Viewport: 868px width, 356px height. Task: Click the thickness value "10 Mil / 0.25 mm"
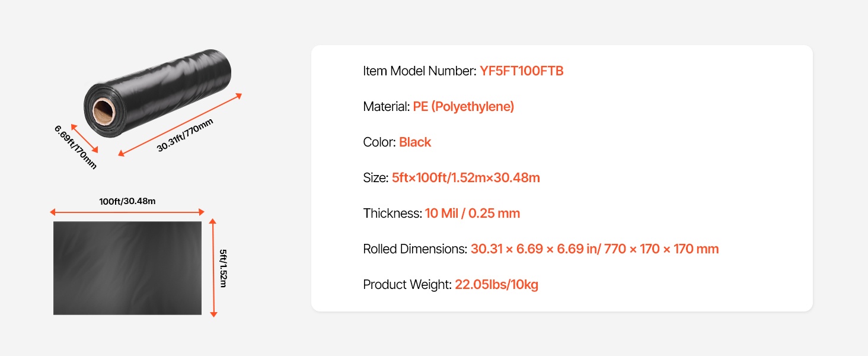472,214
